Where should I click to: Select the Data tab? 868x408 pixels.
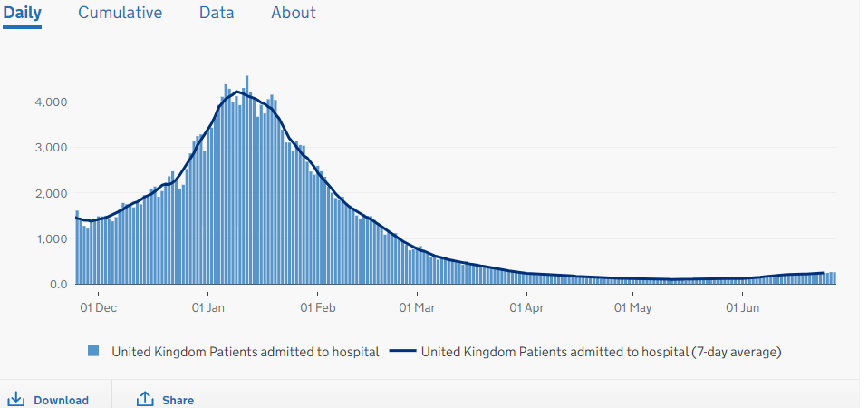point(217,13)
